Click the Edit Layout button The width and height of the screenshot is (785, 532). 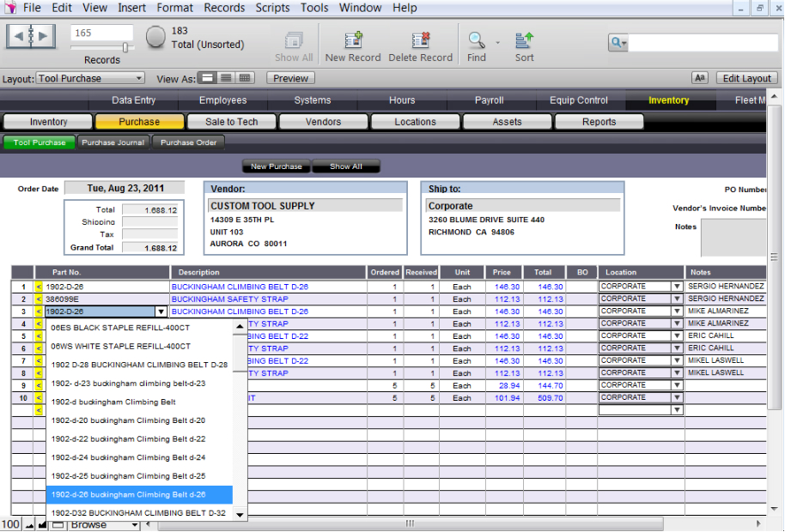pos(746,78)
